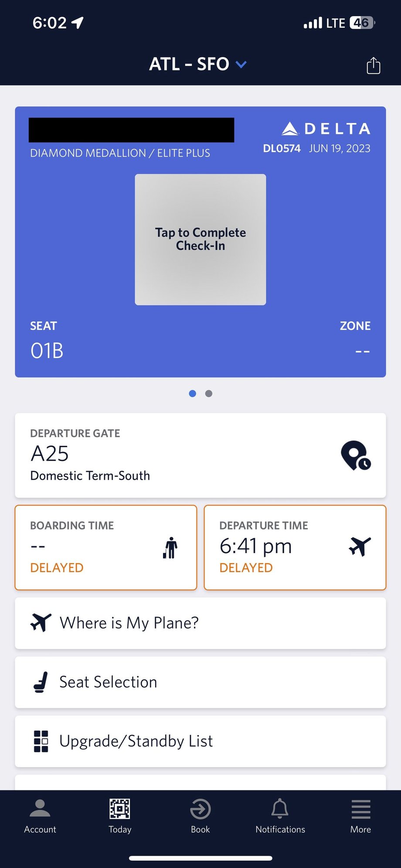The image size is (401, 868).
Task: Select the second page indicator dot
Action: [209, 393]
